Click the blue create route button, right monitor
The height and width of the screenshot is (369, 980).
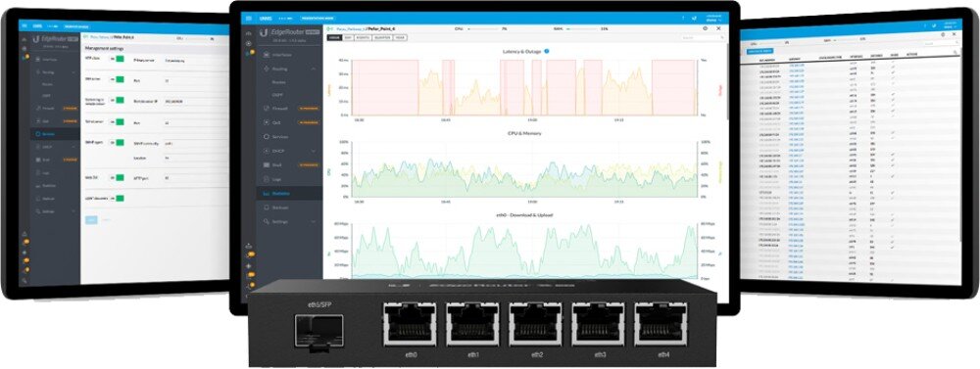point(760,51)
